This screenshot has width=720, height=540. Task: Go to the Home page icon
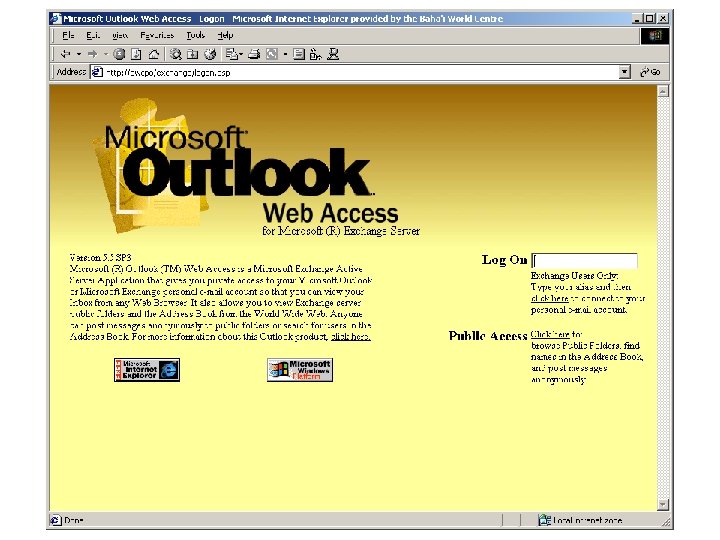(154, 54)
